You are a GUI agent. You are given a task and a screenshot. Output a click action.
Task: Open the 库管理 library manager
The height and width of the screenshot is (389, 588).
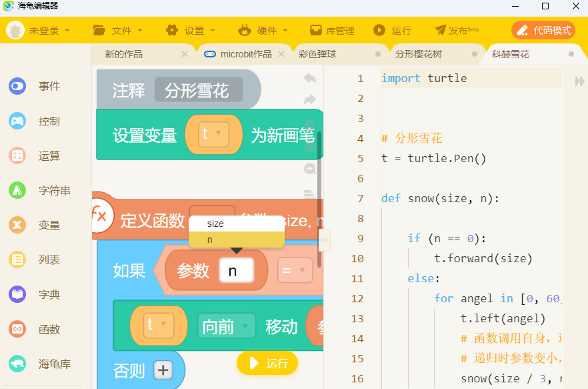click(332, 31)
